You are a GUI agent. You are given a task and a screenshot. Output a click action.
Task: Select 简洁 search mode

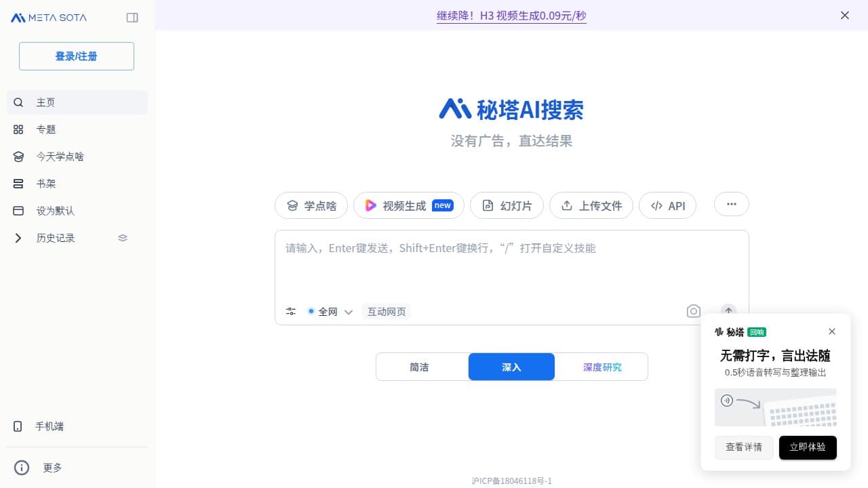[x=419, y=367]
